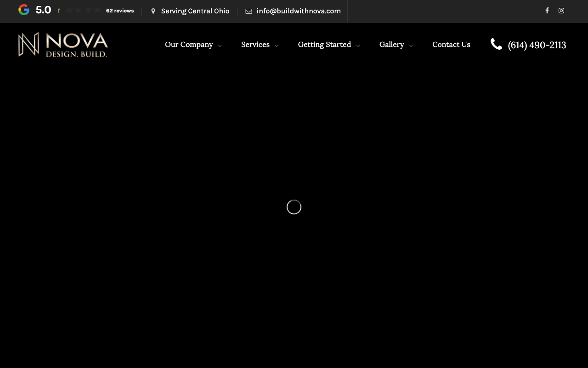Click the Nova Design Build logo
This screenshot has width=588, height=368.
point(63,45)
